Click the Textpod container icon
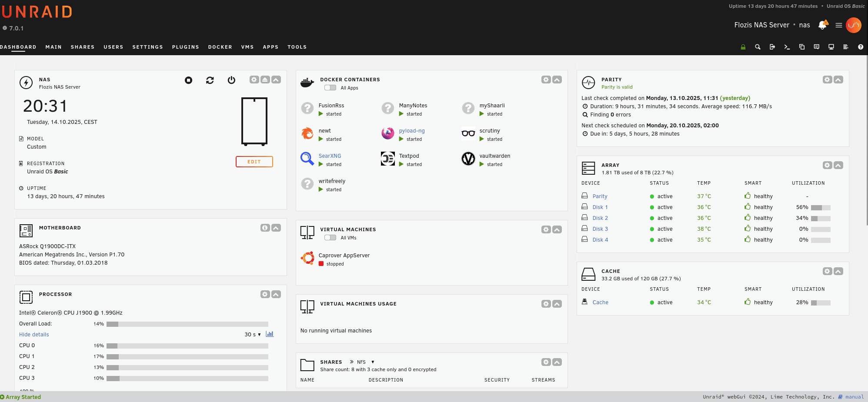The width and height of the screenshot is (868, 402). tap(388, 159)
